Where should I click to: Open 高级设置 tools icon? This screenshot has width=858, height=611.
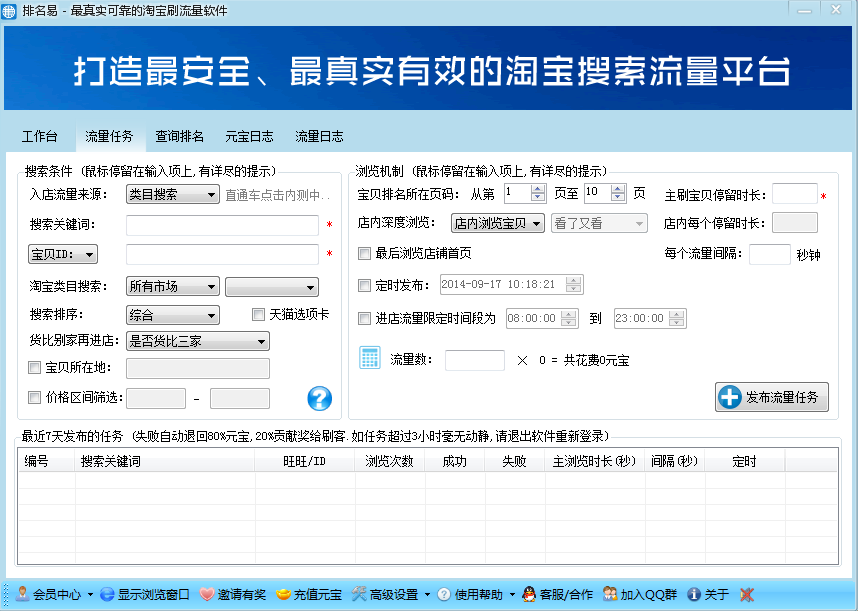359,594
